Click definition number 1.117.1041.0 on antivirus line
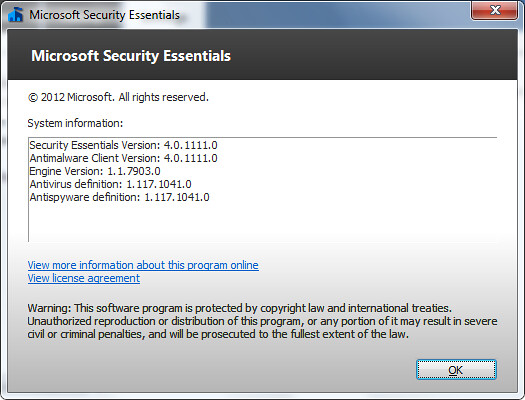The image size is (525, 400). pyautogui.click(x=159, y=184)
